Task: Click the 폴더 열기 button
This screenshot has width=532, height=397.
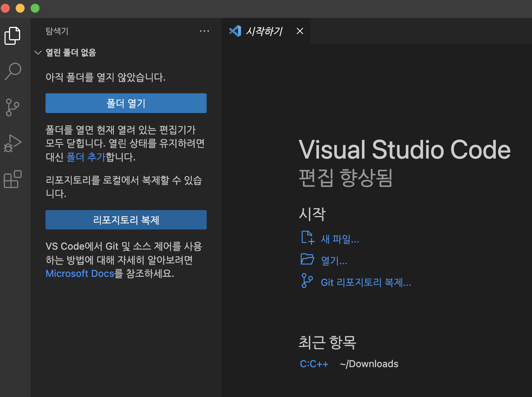Action: tap(126, 103)
